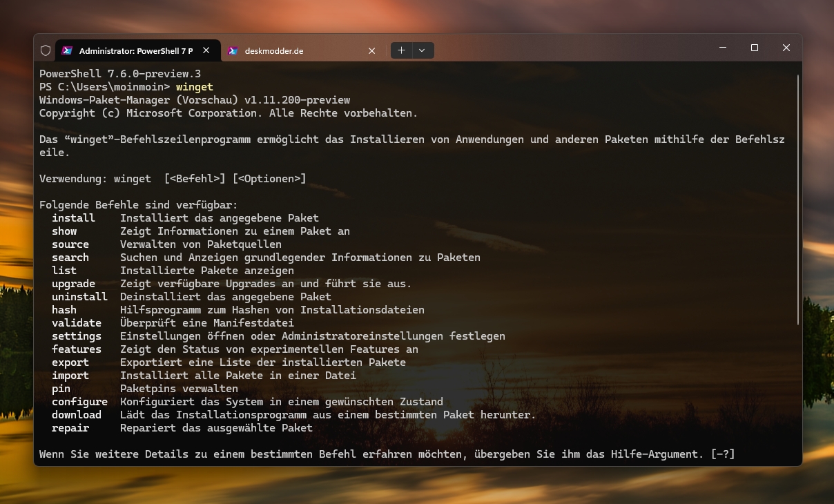Close the Administrator: PowerShell 7 tab

click(206, 50)
